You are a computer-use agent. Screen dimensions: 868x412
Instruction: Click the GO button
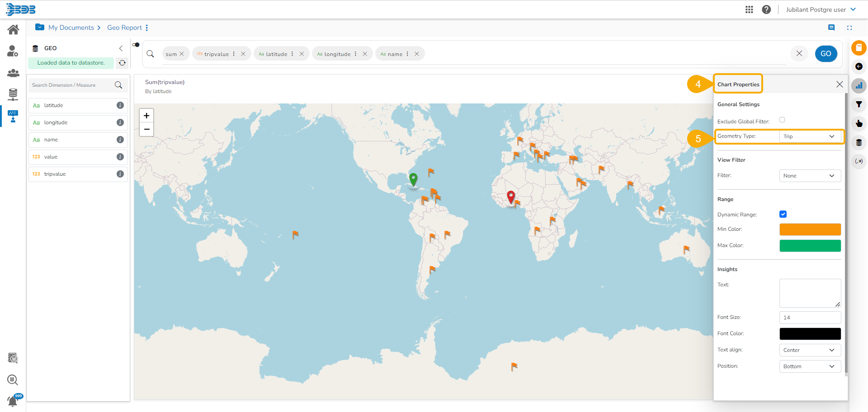[826, 53]
